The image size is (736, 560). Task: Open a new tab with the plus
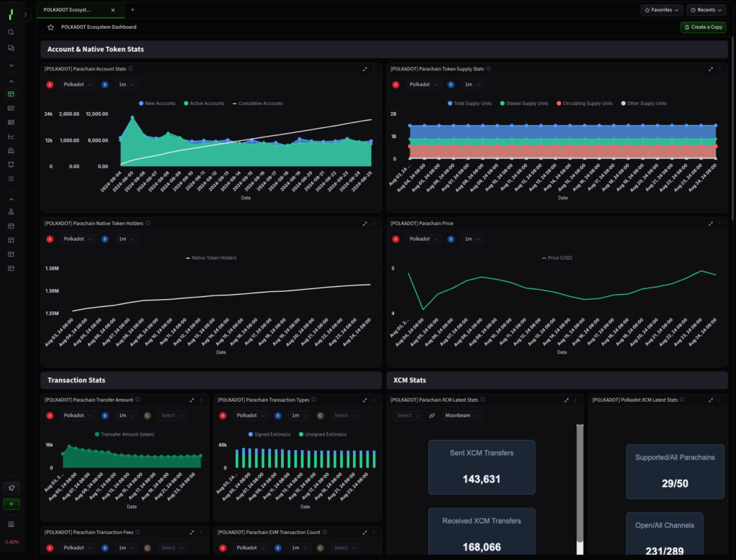[x=133, y=10]
